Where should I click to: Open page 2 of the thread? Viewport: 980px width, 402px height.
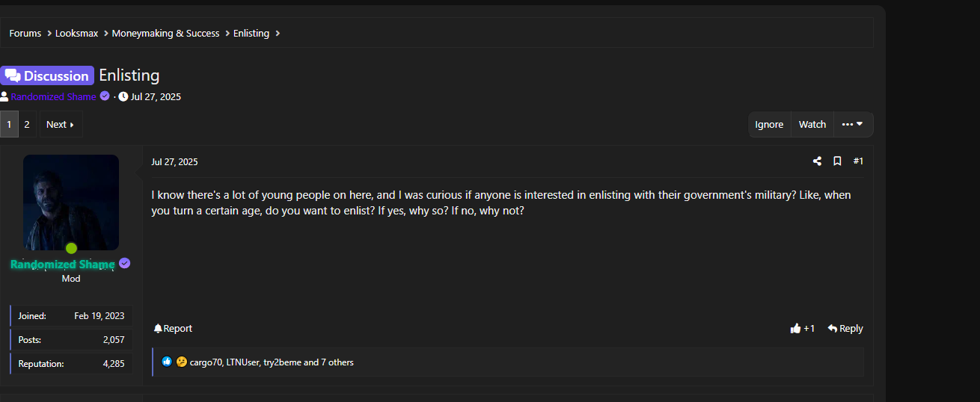27,125
